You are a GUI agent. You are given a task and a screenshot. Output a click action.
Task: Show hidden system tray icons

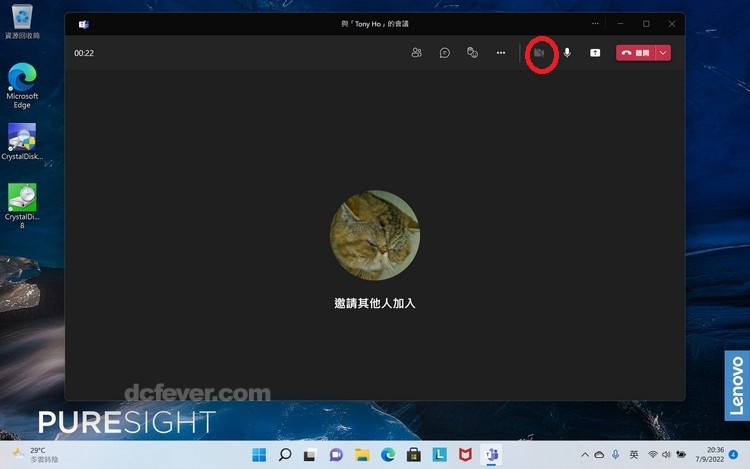click(x=585, y=455)
